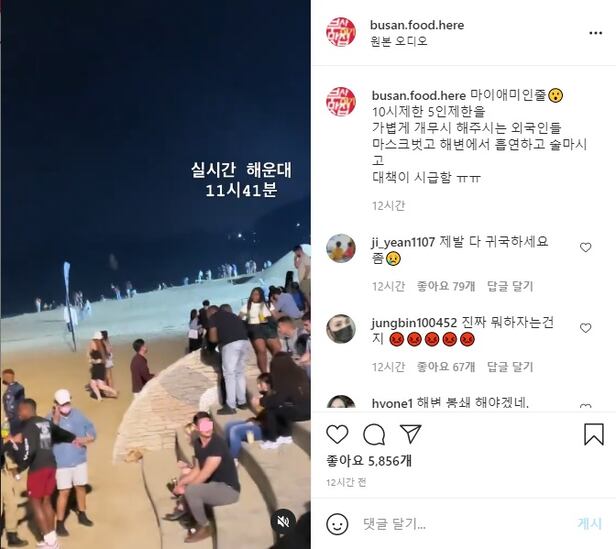
Task: View 좋아요 67개 likes on second comment
Action: 446,367
